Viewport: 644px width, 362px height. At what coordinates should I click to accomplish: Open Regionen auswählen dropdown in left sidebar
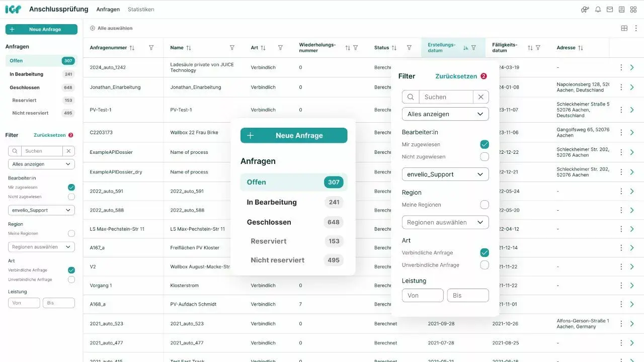pyautogui.click(x=41, y=247)
